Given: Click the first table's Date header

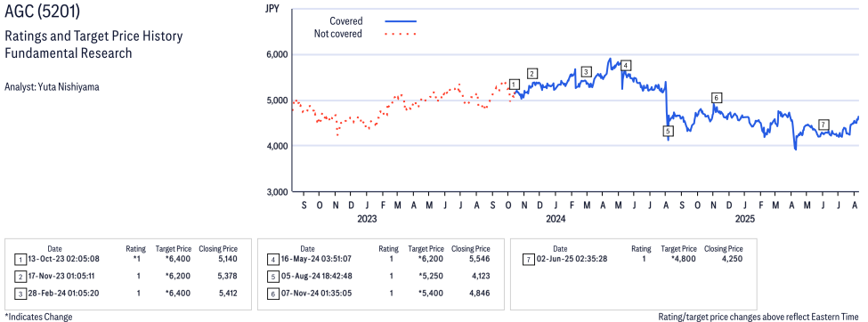Looking at the screenshot, I should tap(54, 249).
